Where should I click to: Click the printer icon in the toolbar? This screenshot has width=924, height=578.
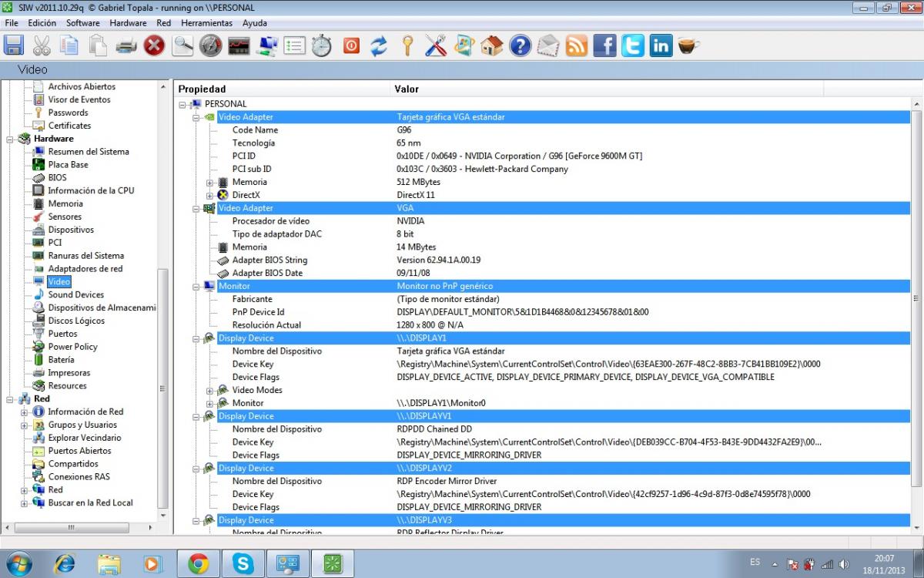coord(126,45)
